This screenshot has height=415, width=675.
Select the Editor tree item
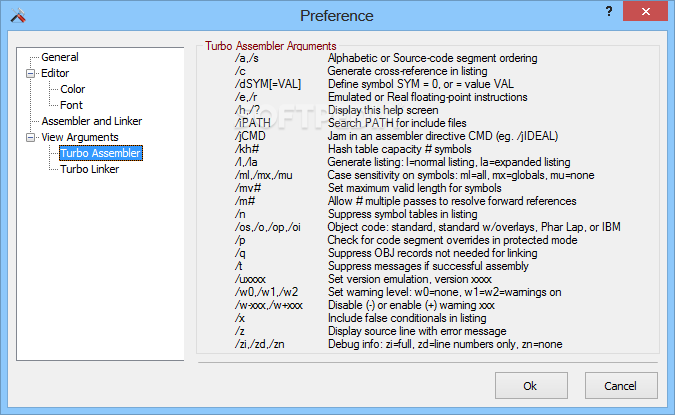point(55,73)
